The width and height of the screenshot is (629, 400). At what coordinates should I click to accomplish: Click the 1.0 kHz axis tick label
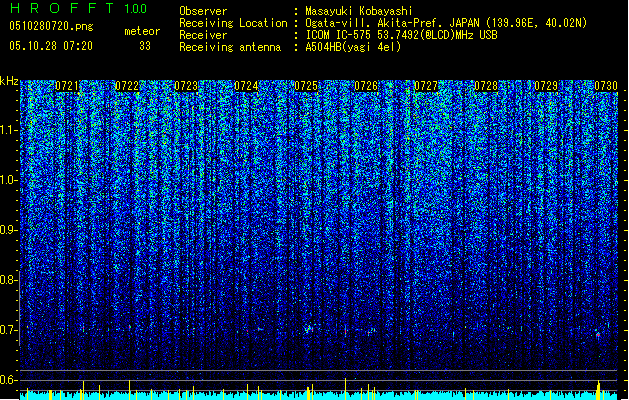click(9, 180)
